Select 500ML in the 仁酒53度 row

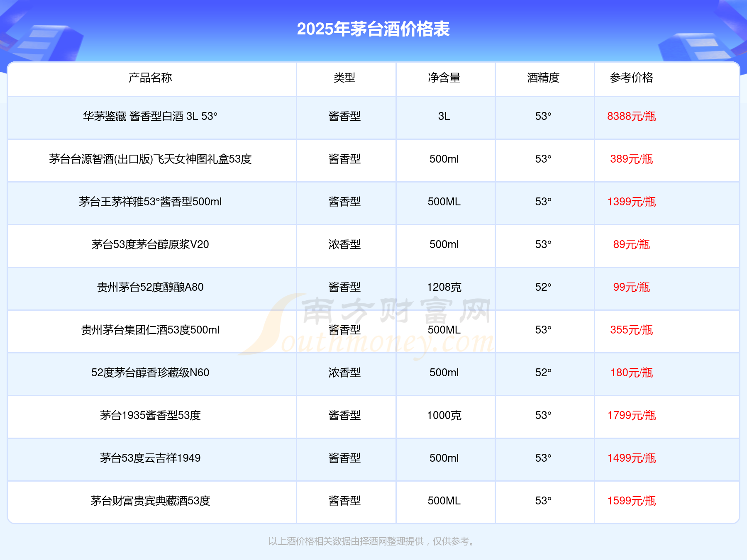point(444,330)
